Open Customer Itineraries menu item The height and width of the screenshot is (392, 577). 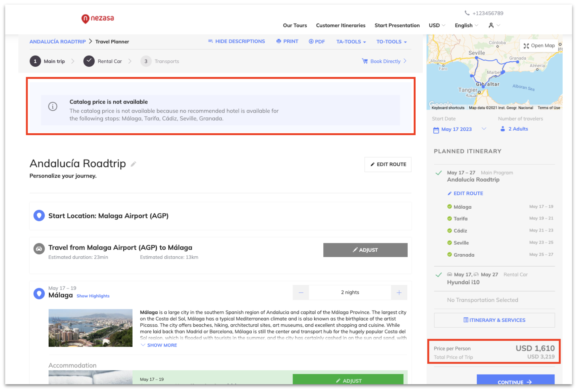[x=340, y=25]
